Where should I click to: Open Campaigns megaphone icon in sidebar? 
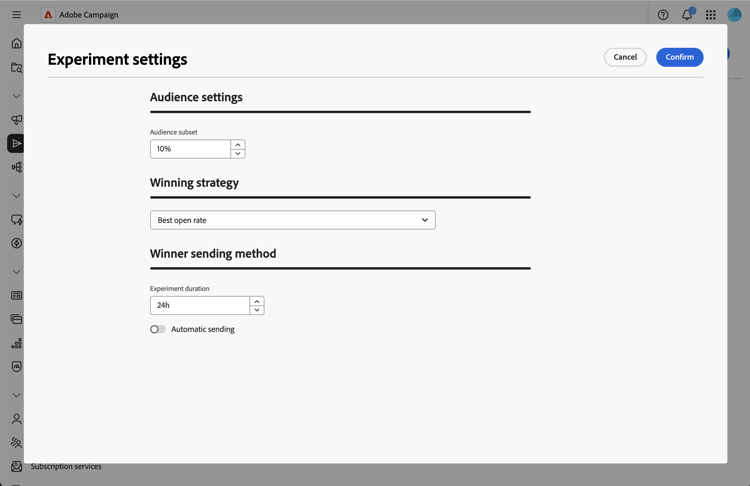[16, 120]
